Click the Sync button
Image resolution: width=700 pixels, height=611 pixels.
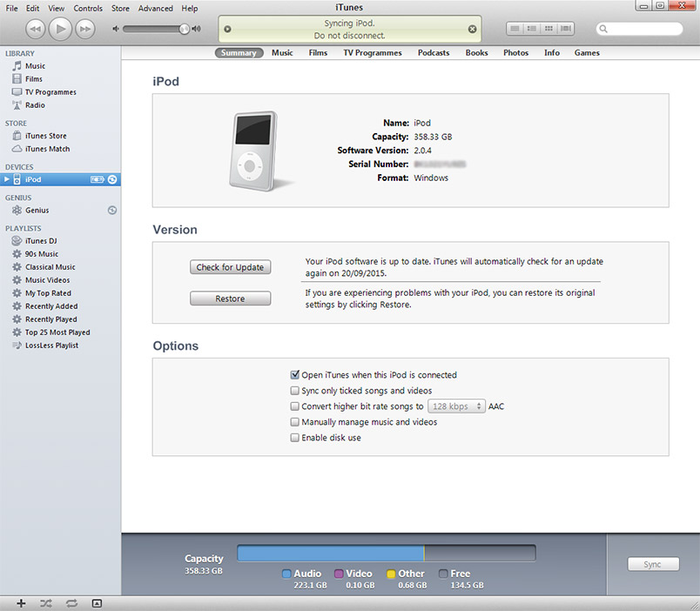(x=653, y=564)
